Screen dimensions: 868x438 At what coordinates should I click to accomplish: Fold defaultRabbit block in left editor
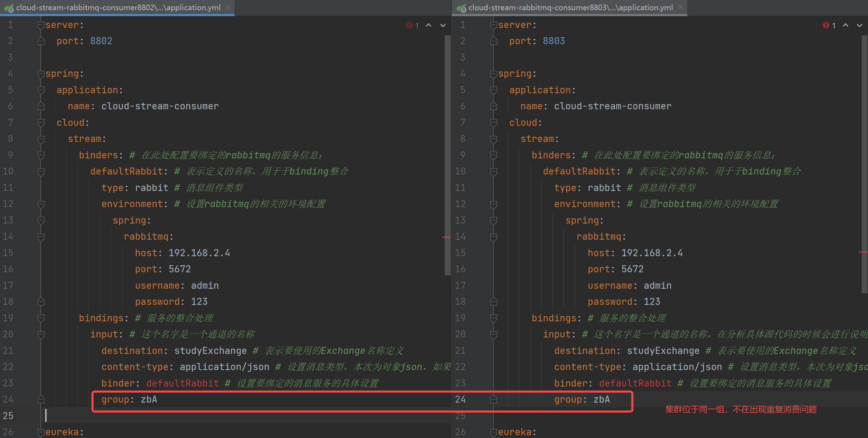pos(41,171)
